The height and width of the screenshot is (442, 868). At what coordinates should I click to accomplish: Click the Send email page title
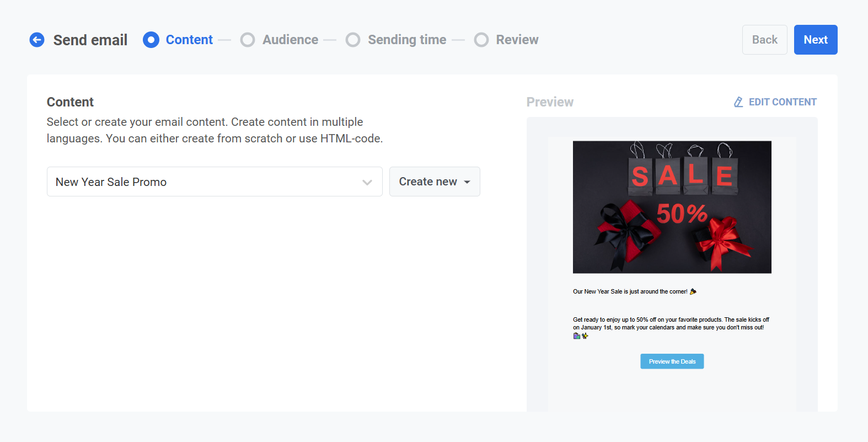(90, 40)
